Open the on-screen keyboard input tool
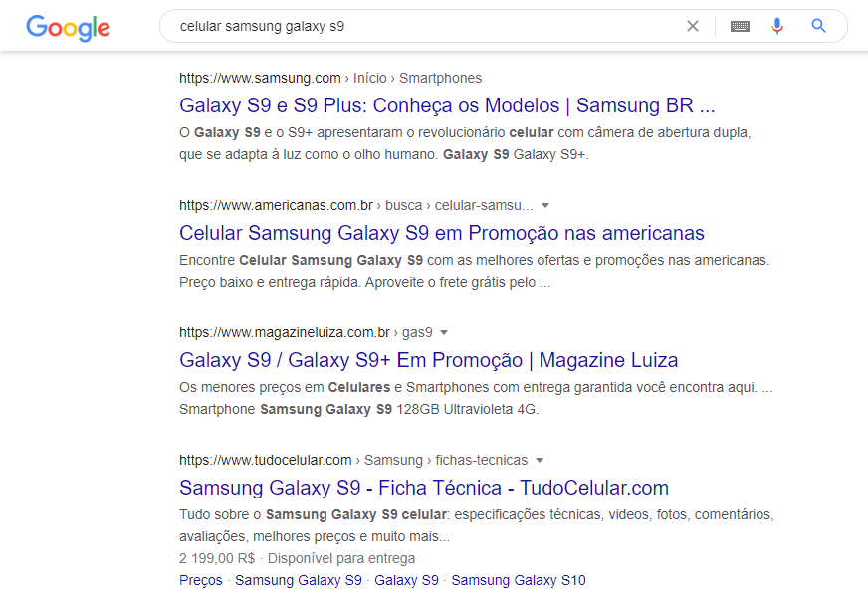 [x=741, y=26]
